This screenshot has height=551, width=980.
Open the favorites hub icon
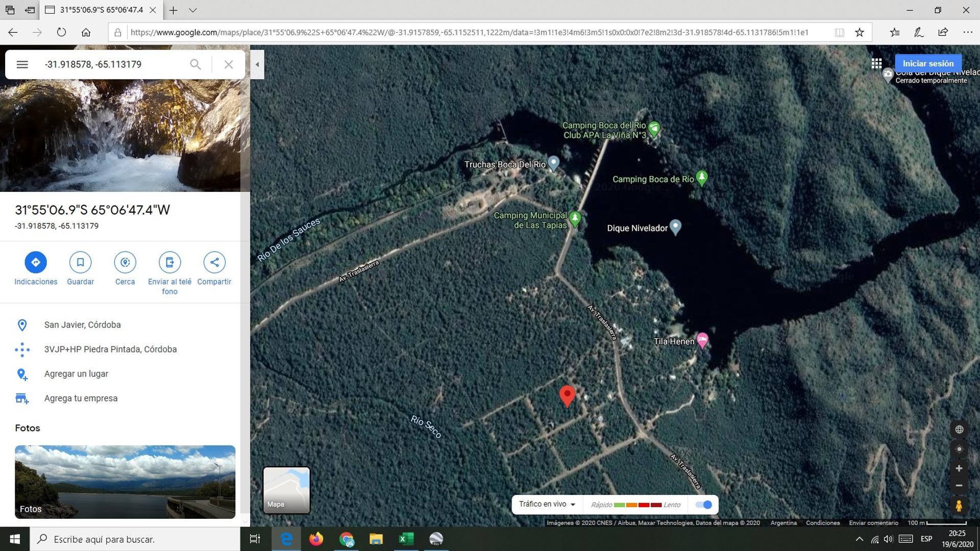[894, 32]
